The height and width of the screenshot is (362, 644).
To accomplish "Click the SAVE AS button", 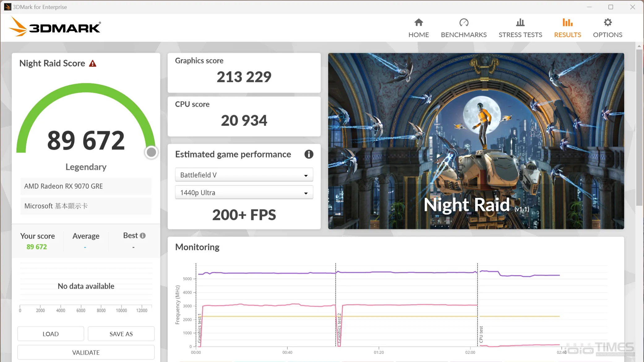I will point(121,334).
